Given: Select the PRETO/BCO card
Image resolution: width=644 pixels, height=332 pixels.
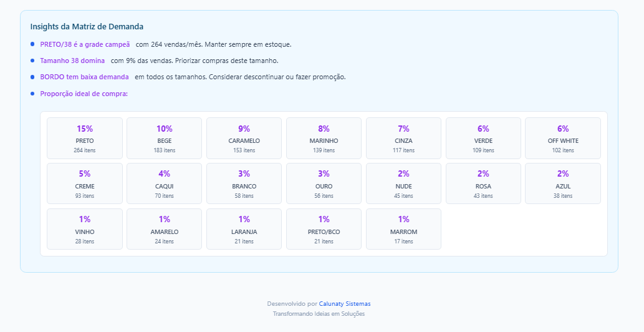Looking at the screenshot, I should tap(324, 229).
